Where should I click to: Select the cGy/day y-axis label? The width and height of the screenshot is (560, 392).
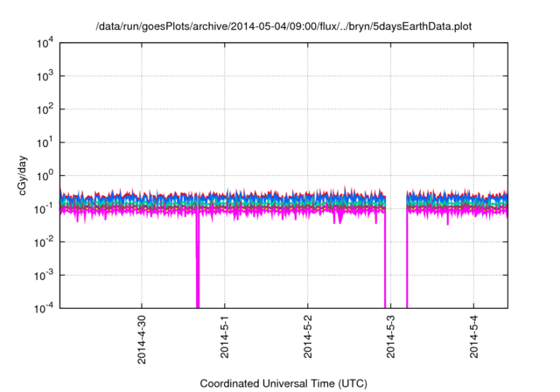coord(23,175)
